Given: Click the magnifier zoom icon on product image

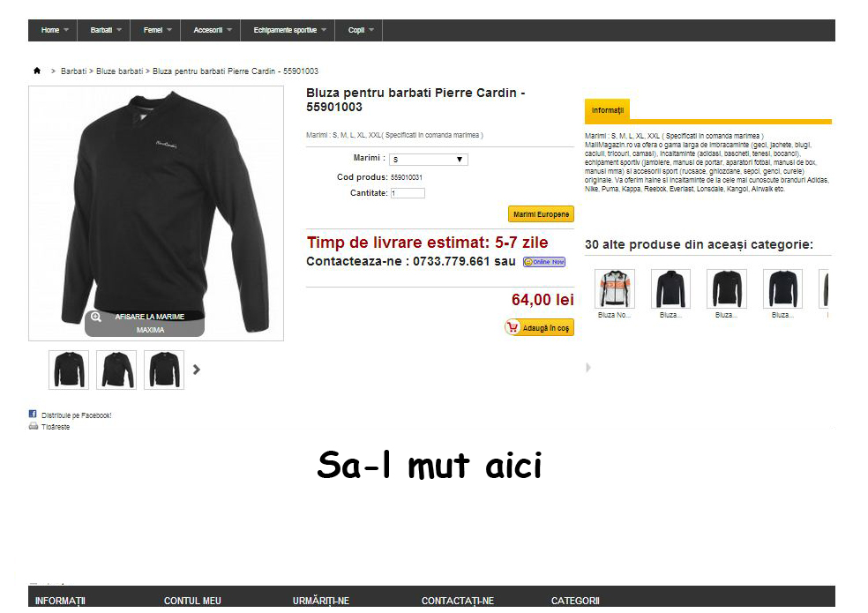Looking at the screenshot, I should (x=96, y=317).
